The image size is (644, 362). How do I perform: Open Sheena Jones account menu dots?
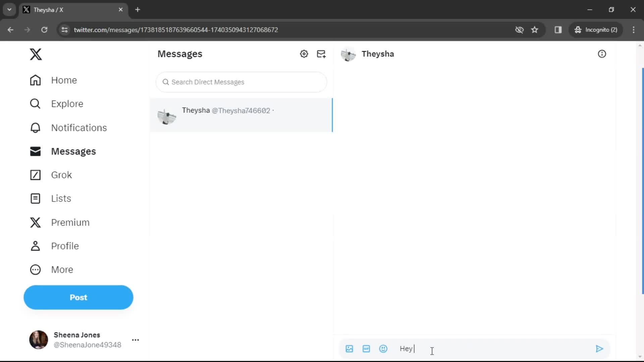136,340
